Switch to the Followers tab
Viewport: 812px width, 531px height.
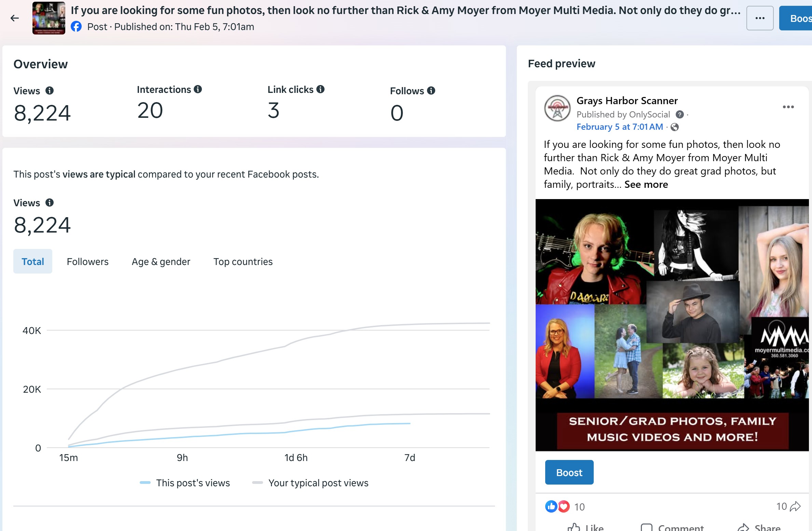pyautogui.click(x=87, y=261)
